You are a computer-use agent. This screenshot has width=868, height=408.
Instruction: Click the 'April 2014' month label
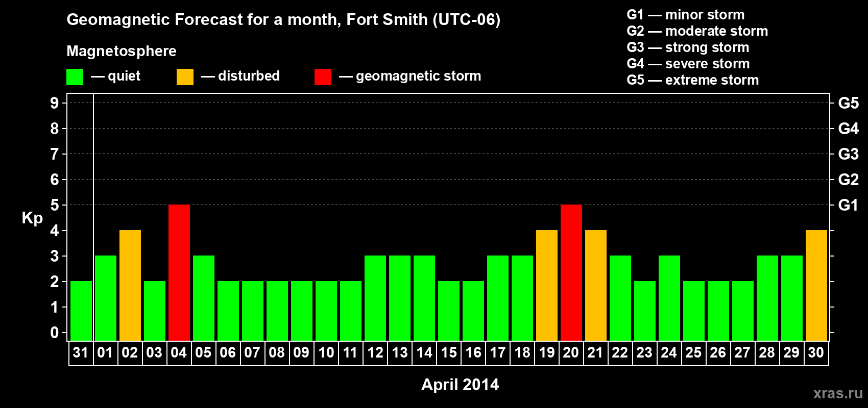click(x=460, y=385)
